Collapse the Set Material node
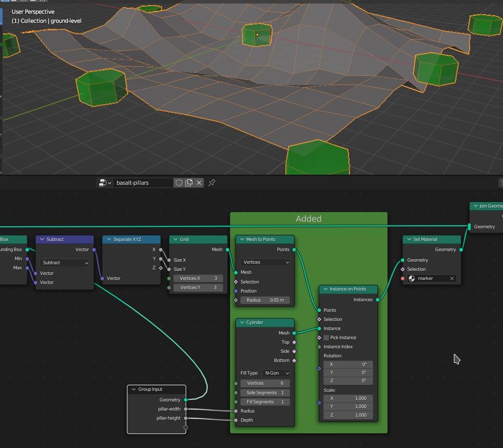 [409, 239]
